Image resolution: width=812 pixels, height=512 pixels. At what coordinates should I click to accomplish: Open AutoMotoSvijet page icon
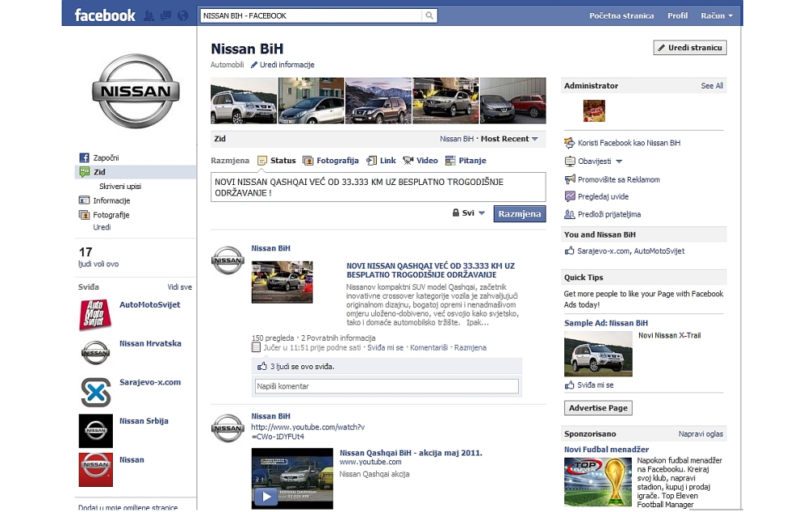point(95,314)
